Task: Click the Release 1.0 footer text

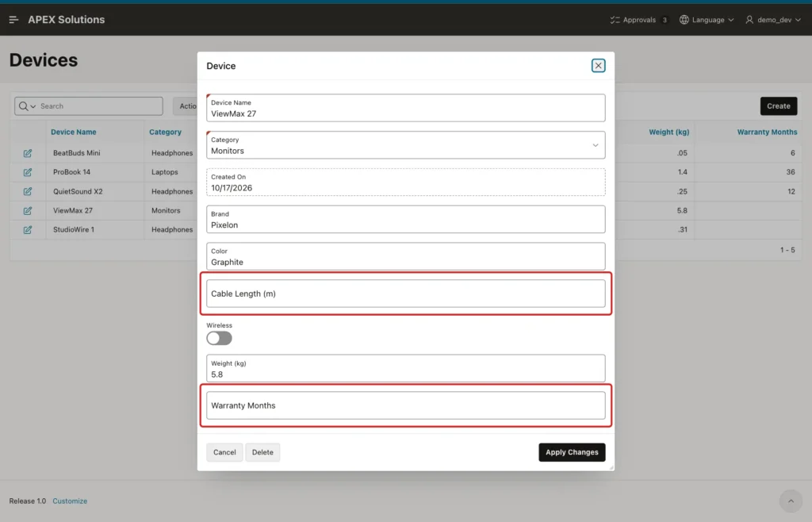Action: [28, 501]
